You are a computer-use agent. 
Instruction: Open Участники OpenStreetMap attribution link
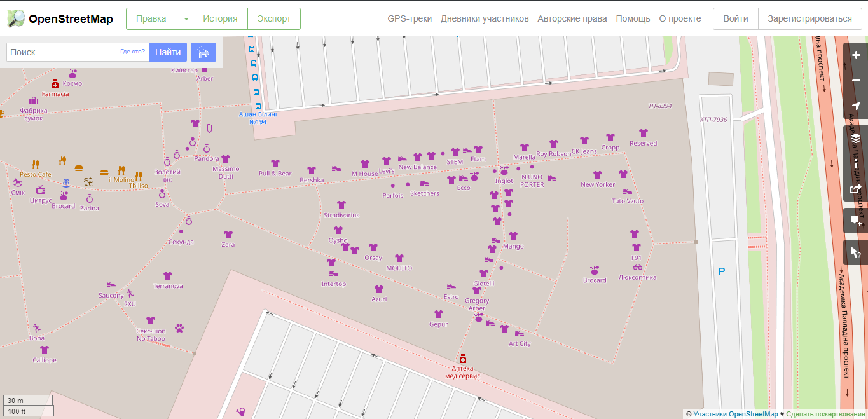point(736,414)
